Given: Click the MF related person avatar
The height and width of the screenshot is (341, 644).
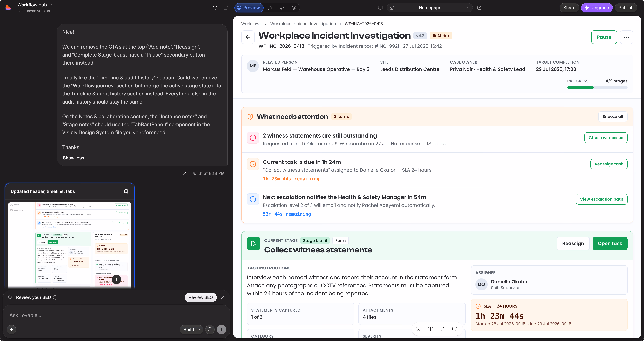Looking at the screenshot, I should tap(253, 66).
